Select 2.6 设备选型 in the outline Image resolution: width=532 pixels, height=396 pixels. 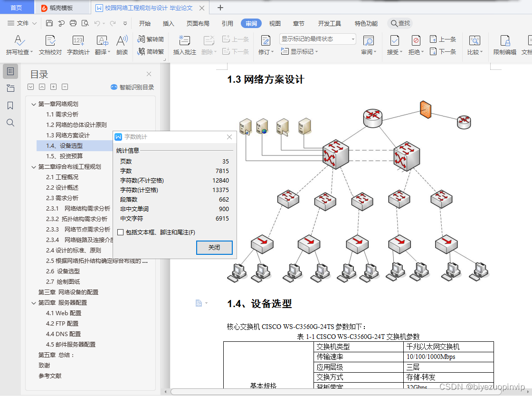coord(63,271)
